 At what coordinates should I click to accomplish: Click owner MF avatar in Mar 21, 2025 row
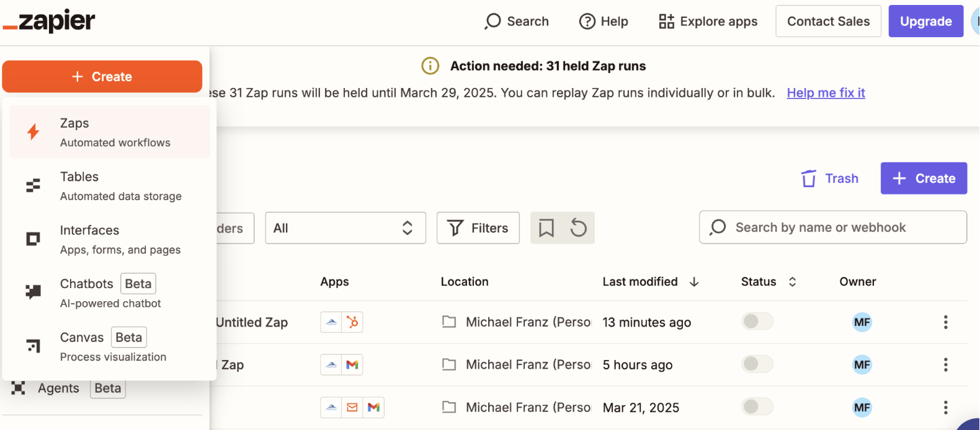point(862,408)
